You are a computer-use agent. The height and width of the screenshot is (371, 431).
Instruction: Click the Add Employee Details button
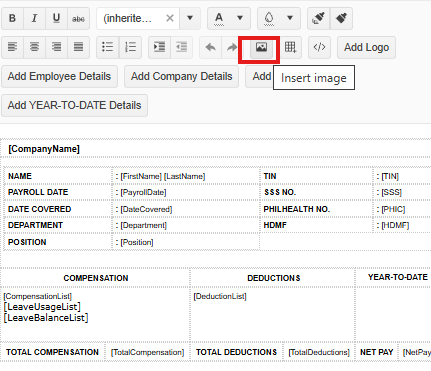(59, 76)
